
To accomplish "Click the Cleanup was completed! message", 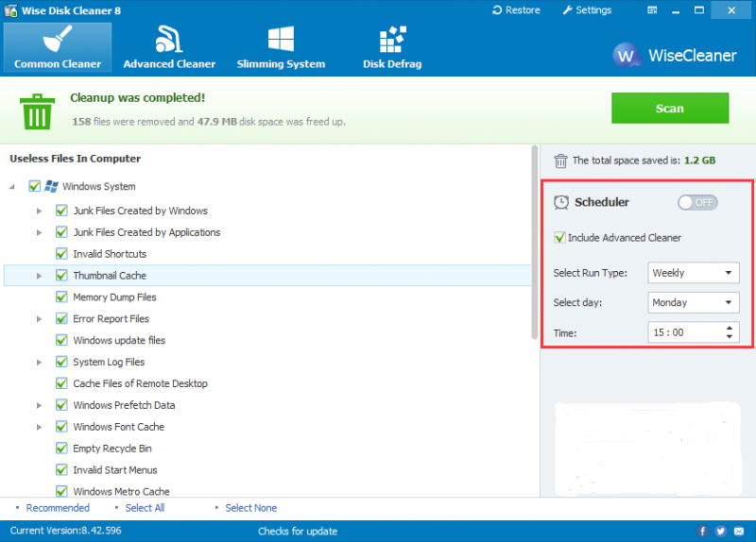I will coord(137,98).
